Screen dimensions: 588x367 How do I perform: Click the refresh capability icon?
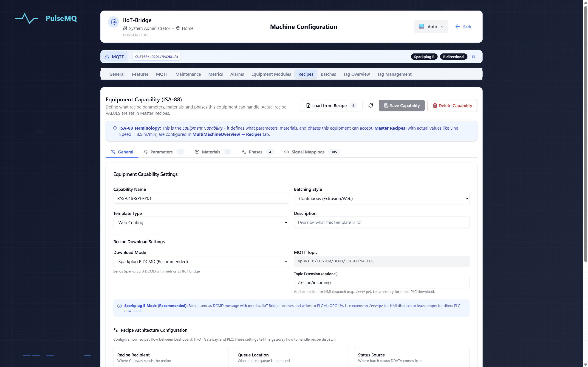pos(370,105)
